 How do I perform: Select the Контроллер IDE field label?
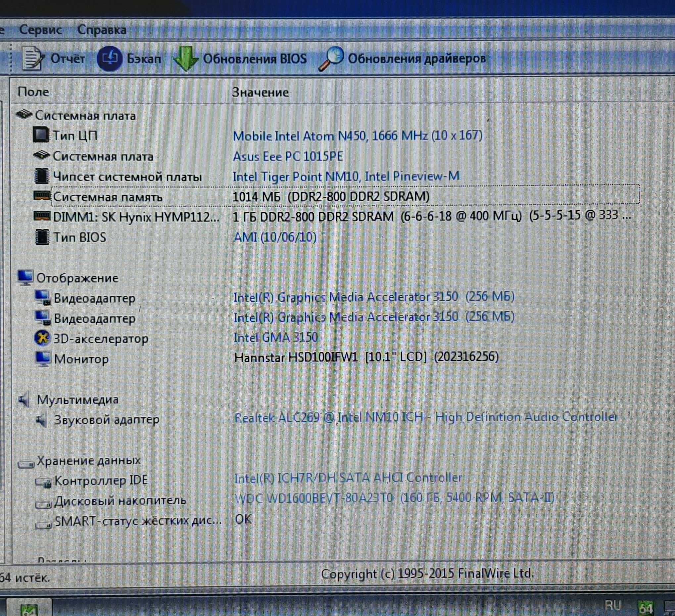[x=101, y=480]
